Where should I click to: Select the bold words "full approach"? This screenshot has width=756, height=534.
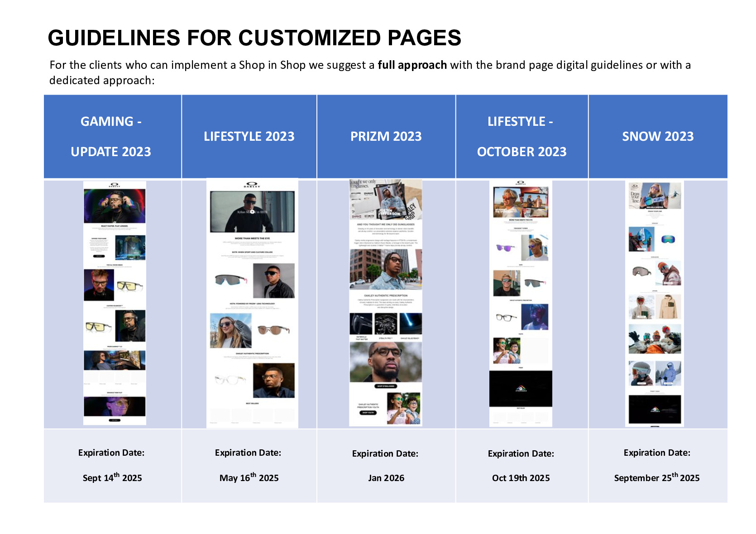point(412,65)
